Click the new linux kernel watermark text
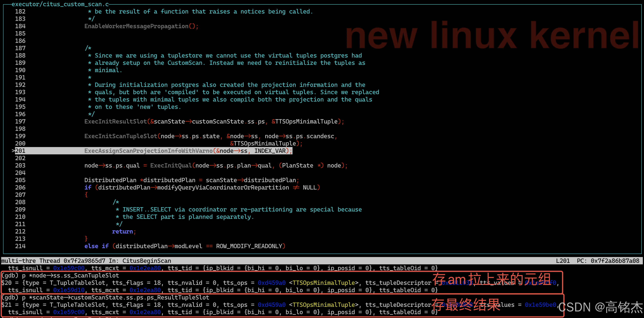The image size is (644, 318). tap(492, 35)
